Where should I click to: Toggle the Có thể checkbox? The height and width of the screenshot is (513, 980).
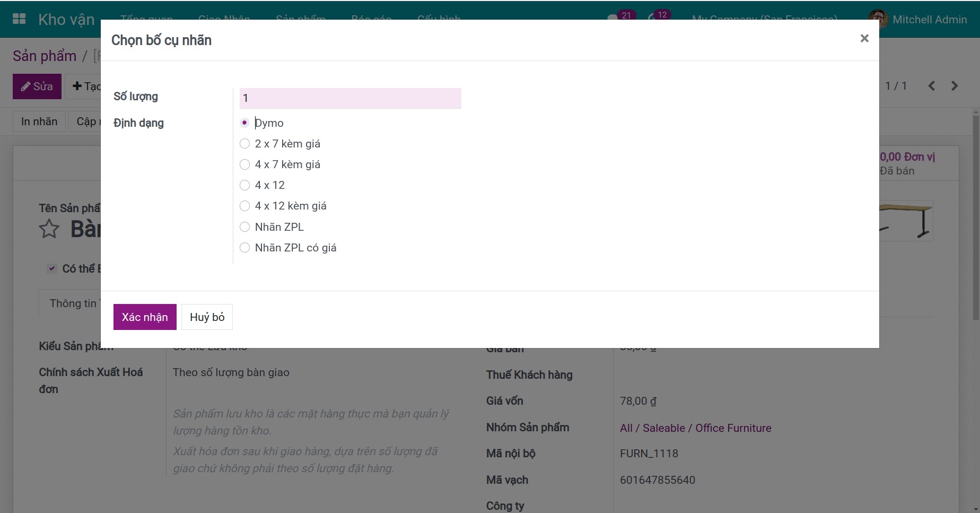click(x=51, y=268)
